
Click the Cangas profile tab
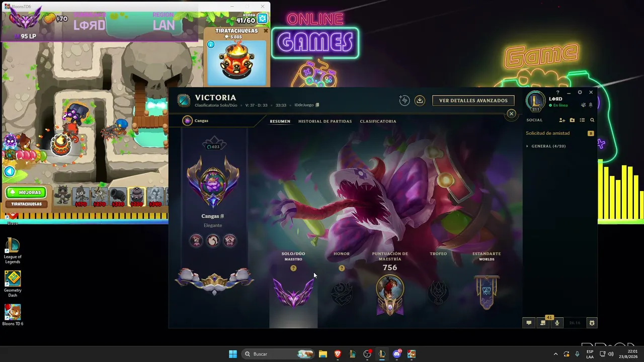tap(196, 121)
